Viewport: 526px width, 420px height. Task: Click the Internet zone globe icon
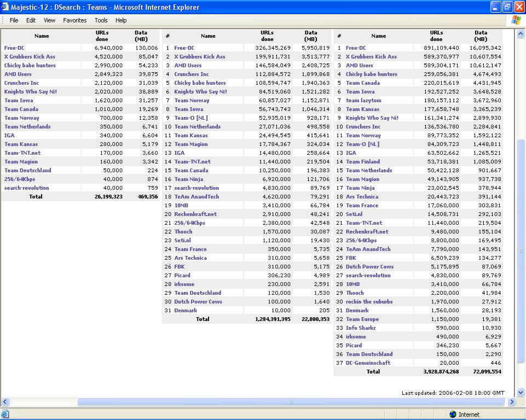453,415
